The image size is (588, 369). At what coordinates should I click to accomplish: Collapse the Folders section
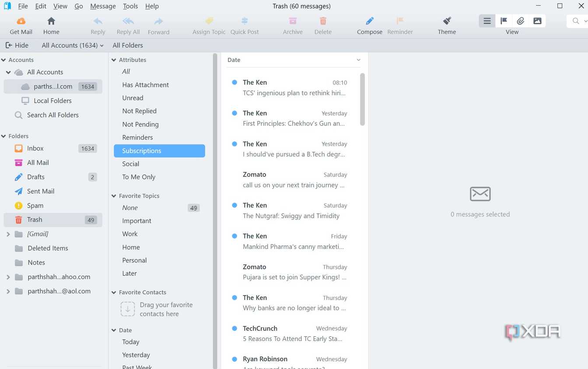(x=3, y=136)
